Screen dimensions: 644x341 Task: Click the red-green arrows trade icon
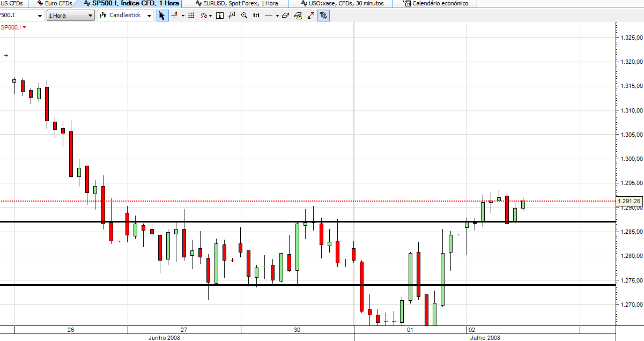pyautogui.click(x=310, y=16)
